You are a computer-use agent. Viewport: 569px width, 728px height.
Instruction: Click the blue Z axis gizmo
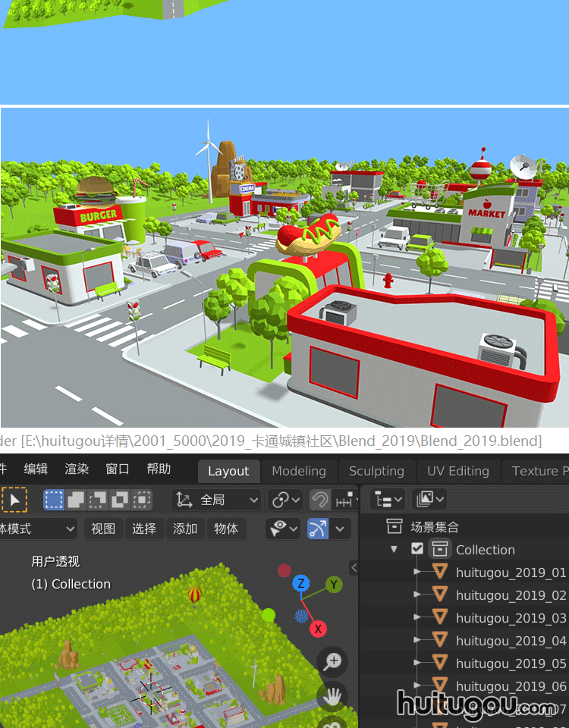pyautogui.click(x=301, y=583)
